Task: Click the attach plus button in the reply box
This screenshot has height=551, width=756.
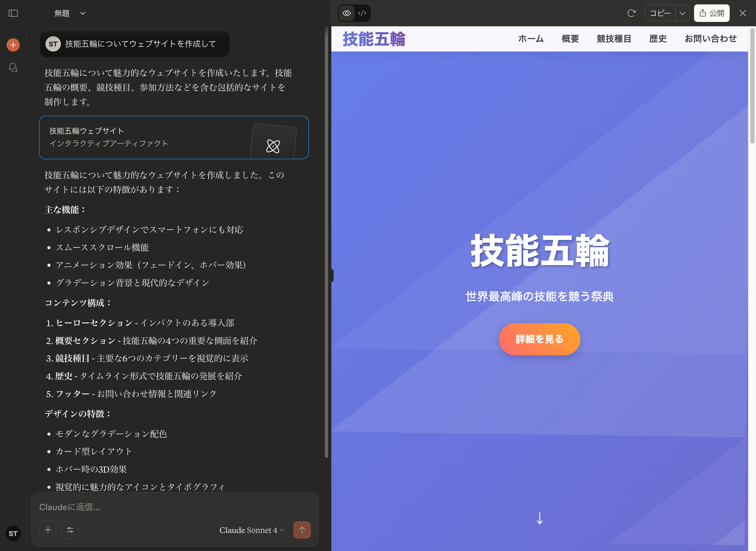Action: [x=48, y=530]
